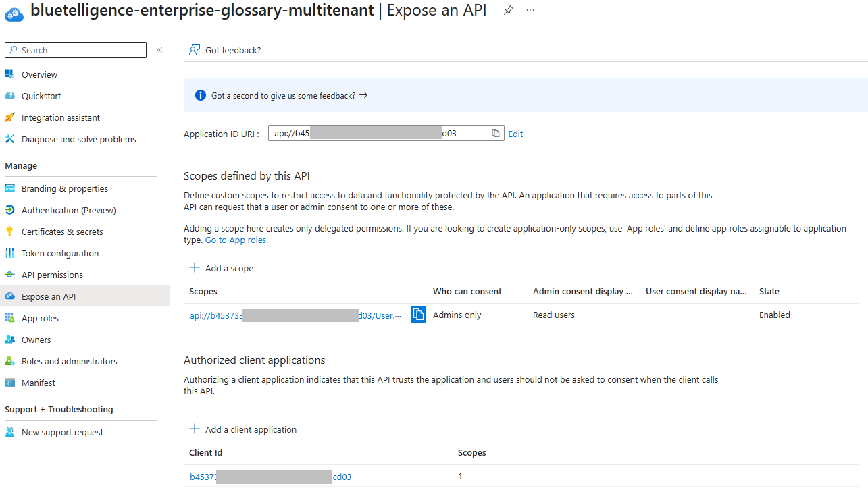Click the feedback person icon in toolbar
Viewport: 868px width, 488px height.
[195, 50]
